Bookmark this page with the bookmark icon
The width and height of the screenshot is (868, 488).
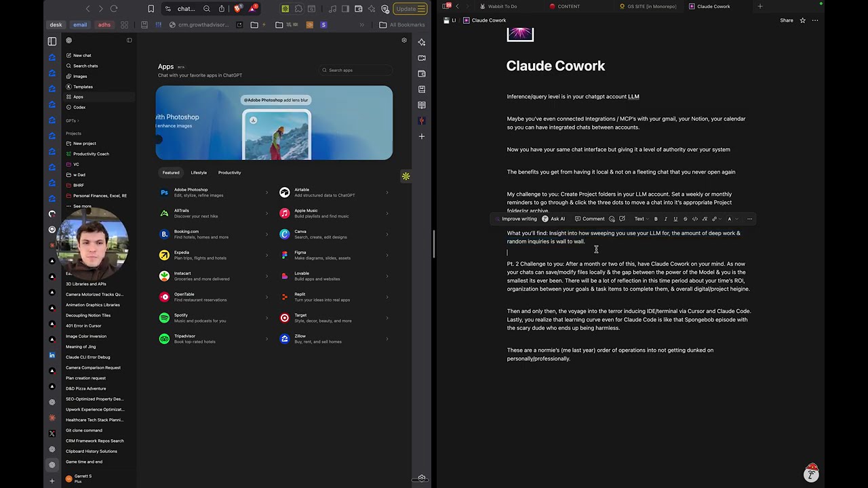pyautogui.click(x=151, y=9)
